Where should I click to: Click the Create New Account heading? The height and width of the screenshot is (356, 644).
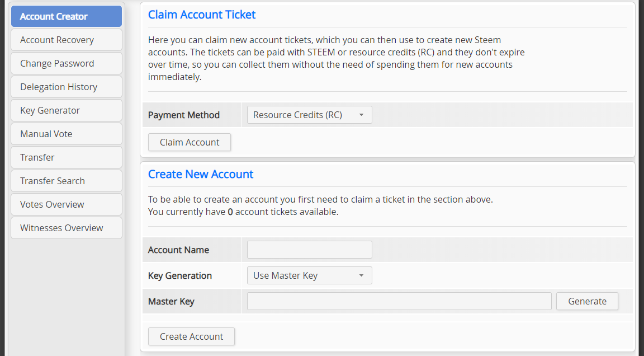tap(201, 174)
